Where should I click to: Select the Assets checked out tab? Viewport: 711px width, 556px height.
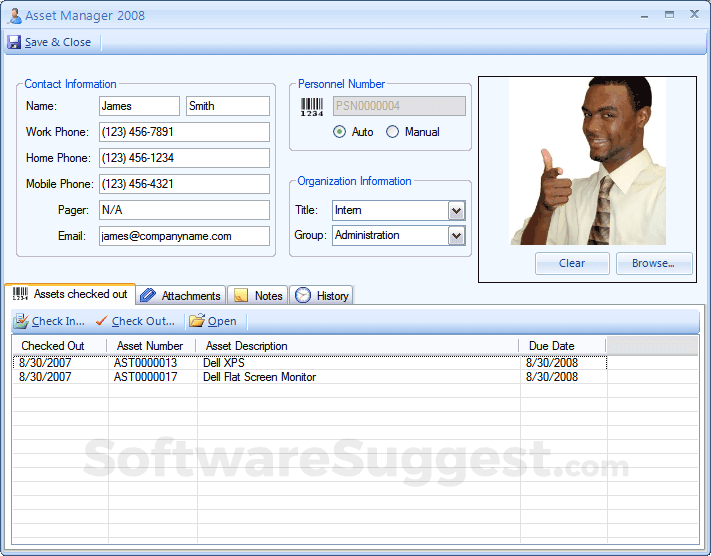70,294
